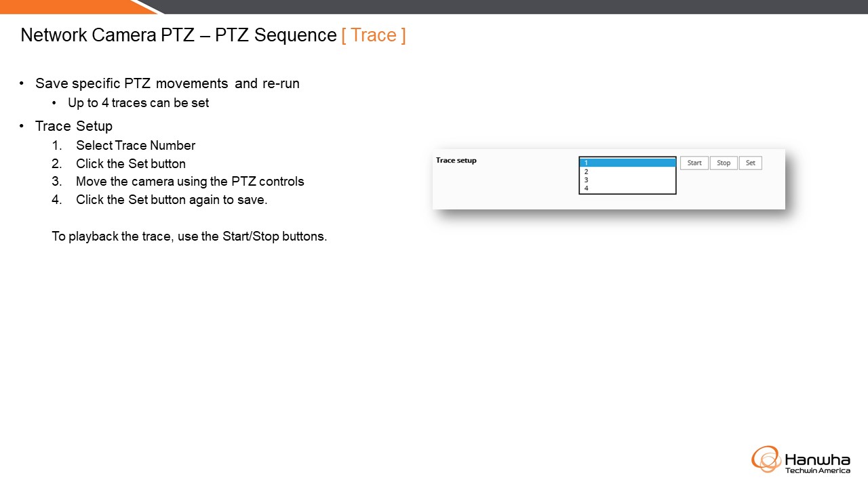Screen dimensions: 868x488
Task: Click the Trace setup label
Action: [x=456, y=161]
